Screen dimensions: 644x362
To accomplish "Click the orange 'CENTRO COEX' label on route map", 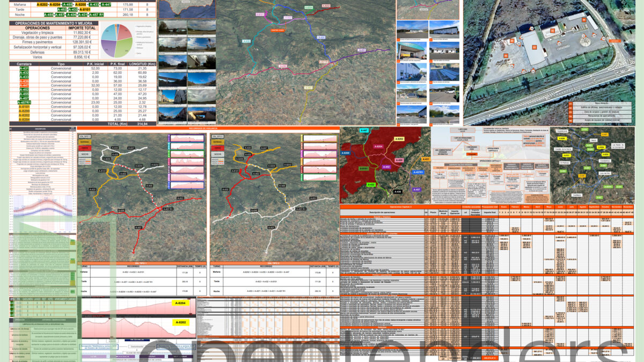I will 277,31.
